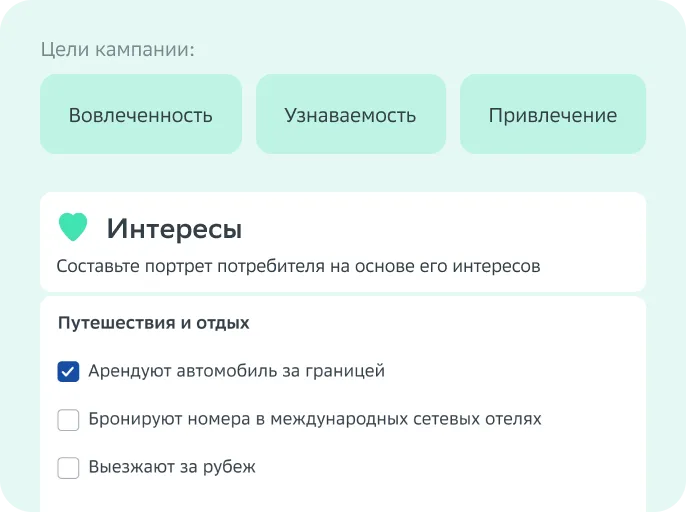Click the Бронируют номера в международных сетевых отелях label

click(x=315, y=419)
